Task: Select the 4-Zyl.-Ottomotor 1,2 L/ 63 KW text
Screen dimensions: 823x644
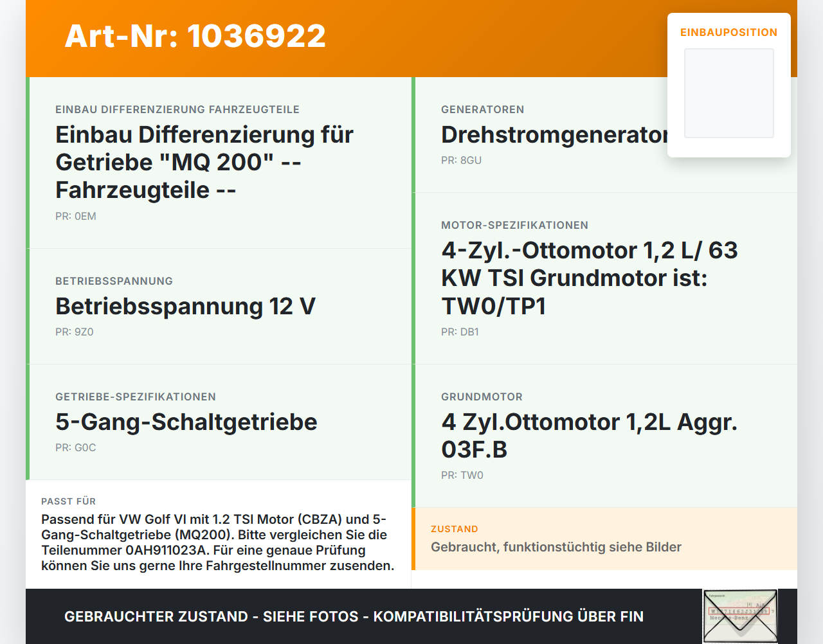Action: (590, 278)
